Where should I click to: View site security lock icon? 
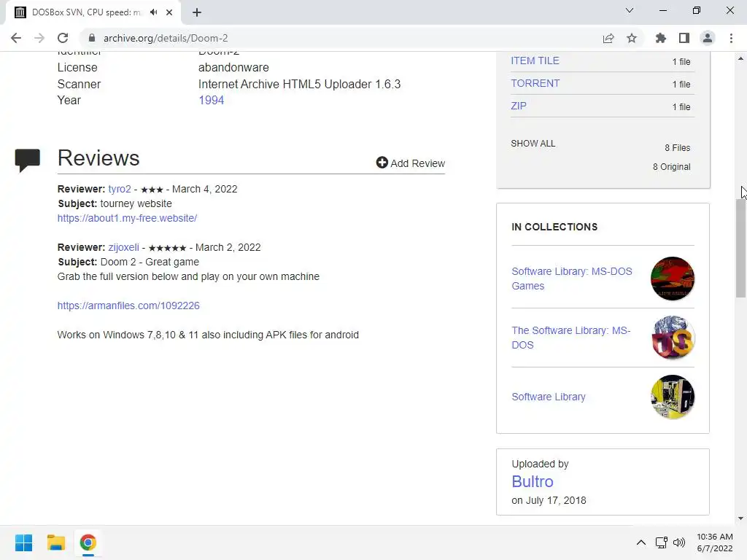coord(92,38)
